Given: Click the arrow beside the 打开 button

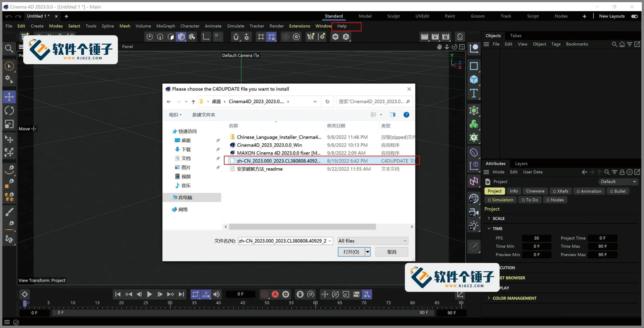Looking at the screenshot, I should 367,252.
